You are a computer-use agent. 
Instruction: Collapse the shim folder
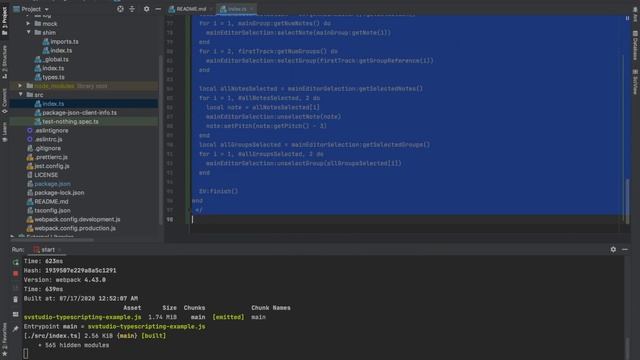click(x=28, y=32)
